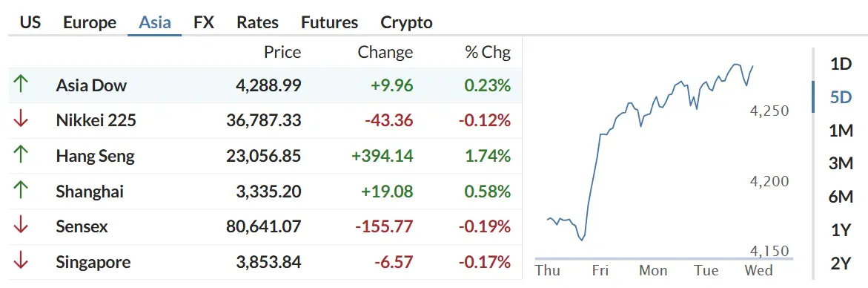
Task: Switch to the Futures tab
Action: [x=329, y=23]
